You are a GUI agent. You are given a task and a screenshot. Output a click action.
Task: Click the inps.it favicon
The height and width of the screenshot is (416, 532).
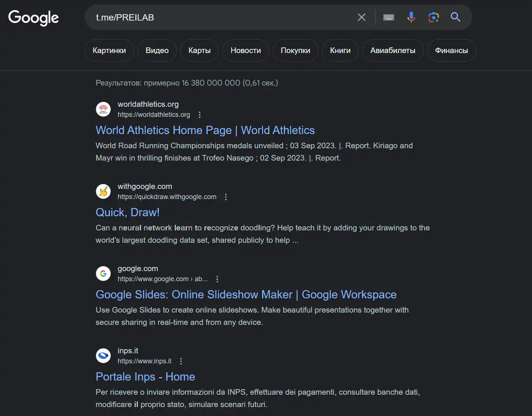click(x=103, y=356)
